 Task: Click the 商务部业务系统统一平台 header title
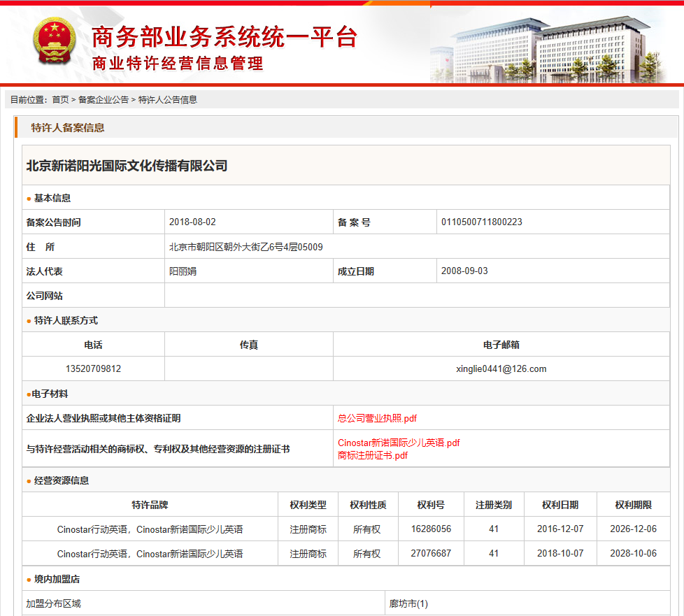coord(225,36)
